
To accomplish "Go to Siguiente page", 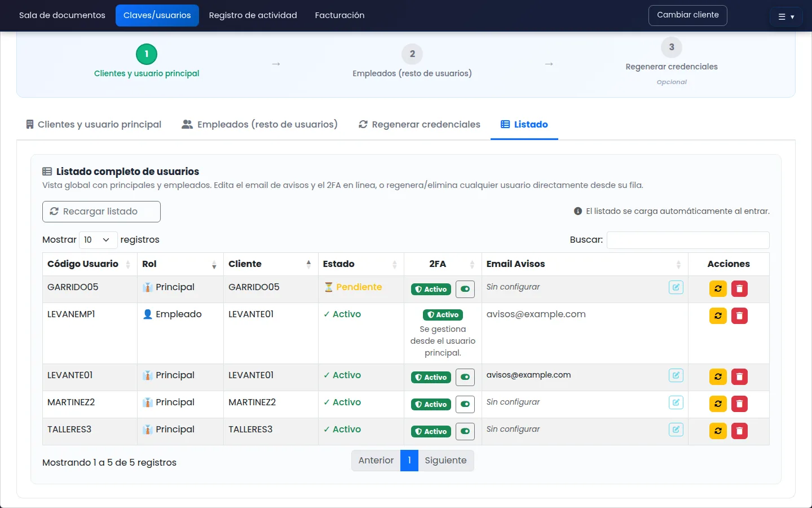I will tap(446, 461).
